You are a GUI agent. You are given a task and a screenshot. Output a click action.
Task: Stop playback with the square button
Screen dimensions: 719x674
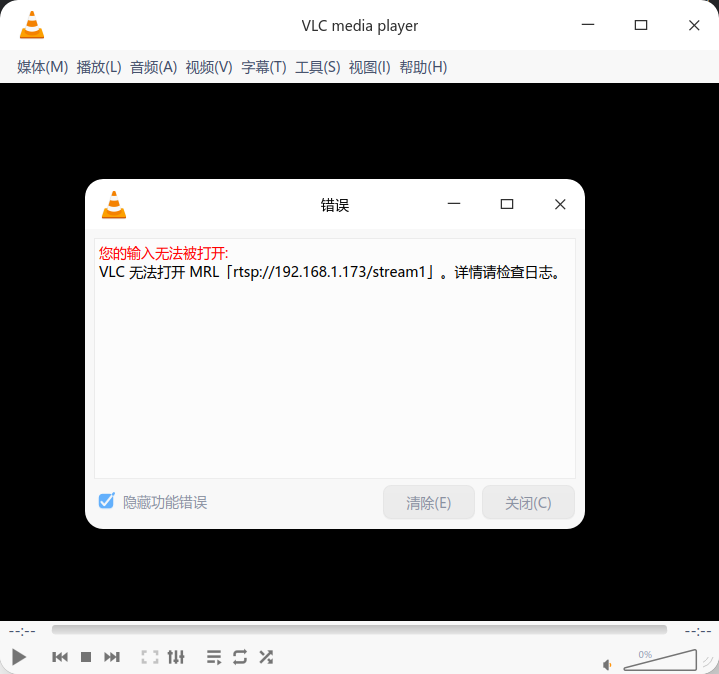pyautogui.click(x=86, y=657)
